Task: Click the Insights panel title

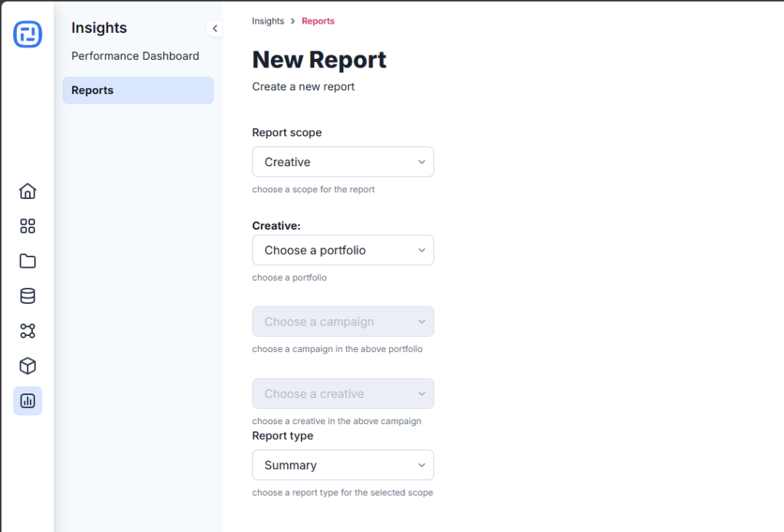Action: [x=99, y=28]
